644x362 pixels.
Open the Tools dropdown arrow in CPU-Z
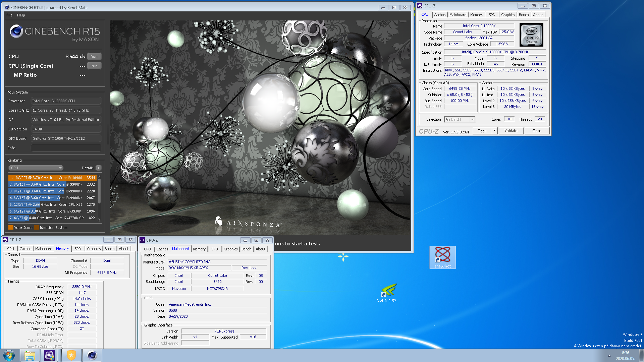tap(494, 131)
